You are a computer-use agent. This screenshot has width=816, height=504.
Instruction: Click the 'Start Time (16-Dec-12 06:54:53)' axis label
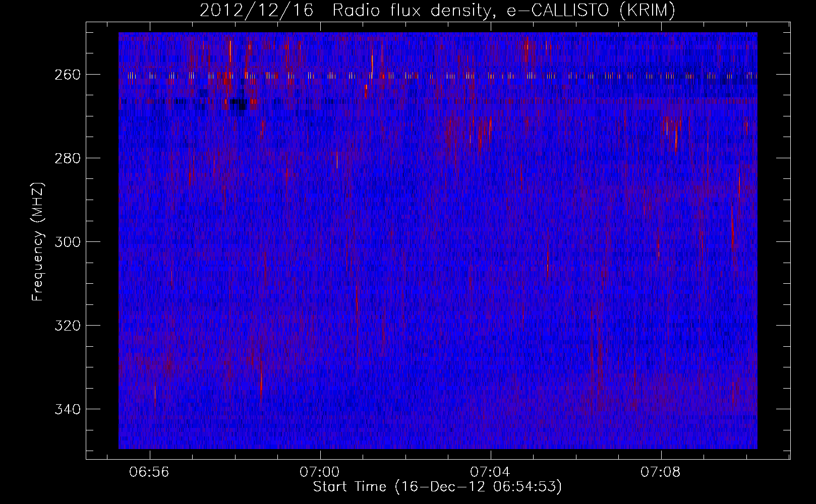tap(437, 487)
